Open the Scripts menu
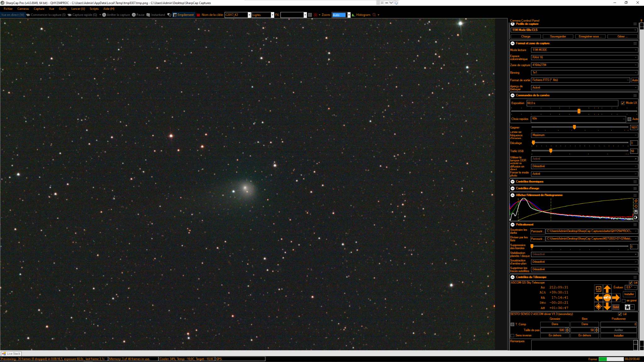 click(94, 9)
